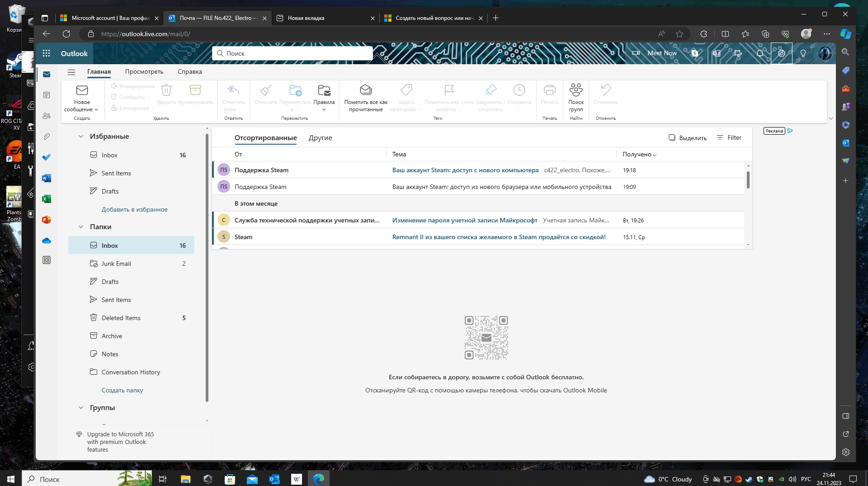Click Добавить в избранное link
The width and height of the screenshot is (868, 486).
pos(134,209)
